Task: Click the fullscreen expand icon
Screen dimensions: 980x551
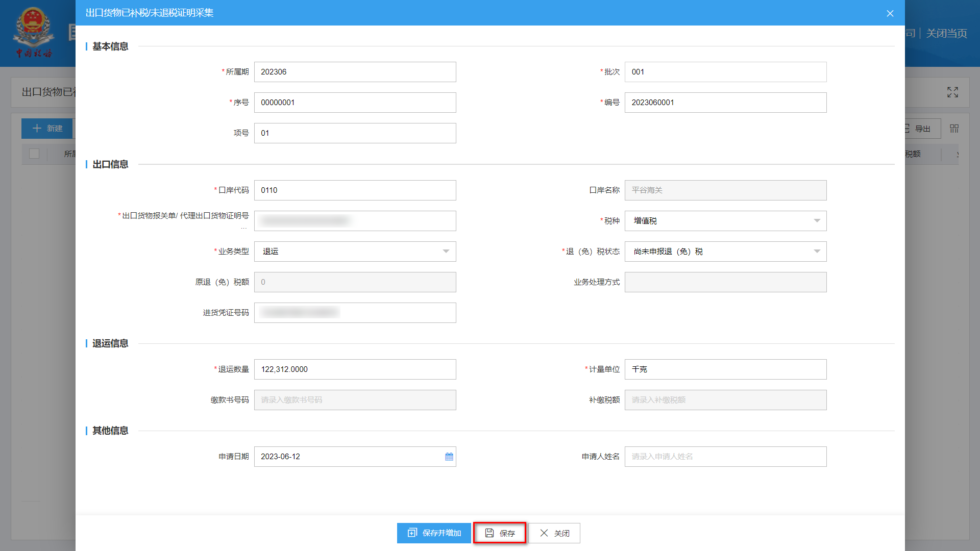Action: click(x=952, y=92)
